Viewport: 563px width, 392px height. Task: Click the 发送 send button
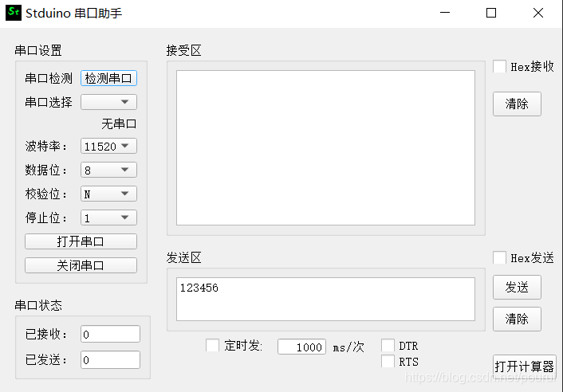coord(517,288)
